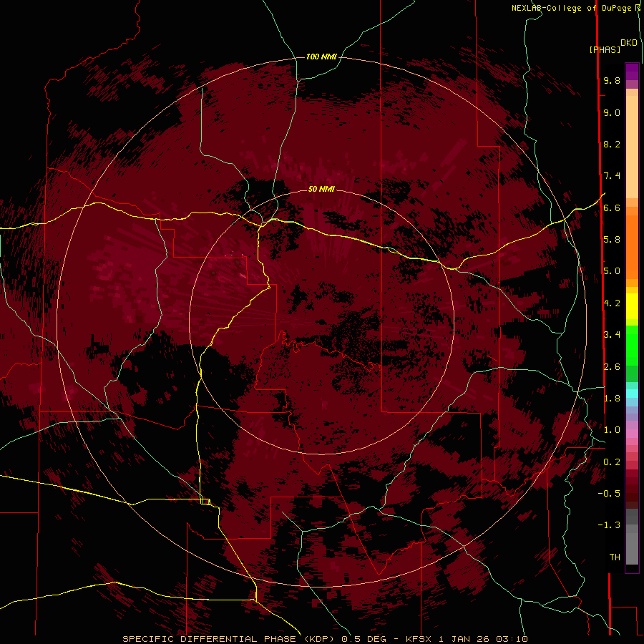Image resolution: width=644 pixels, height=644 pixels.
Task: Click the large peach segment of the color bar
Action: 632,147
